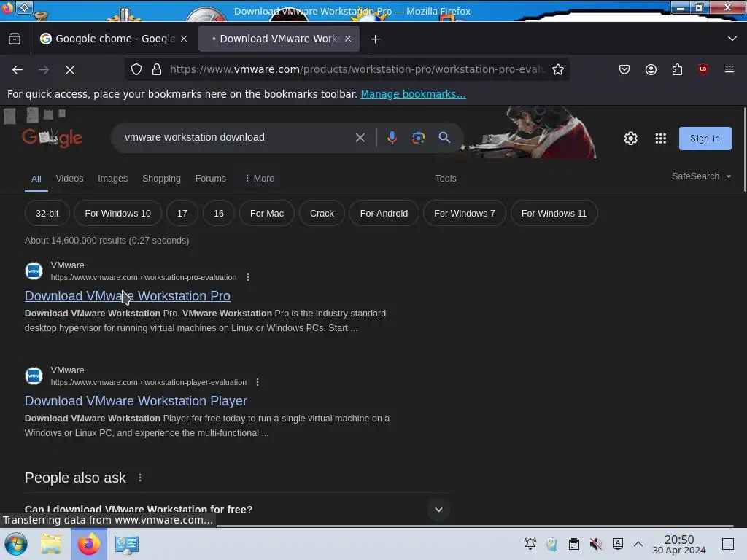Apply For Windows 7 search chip
Screen dimensions: 747x560
[x=465, y=214]
